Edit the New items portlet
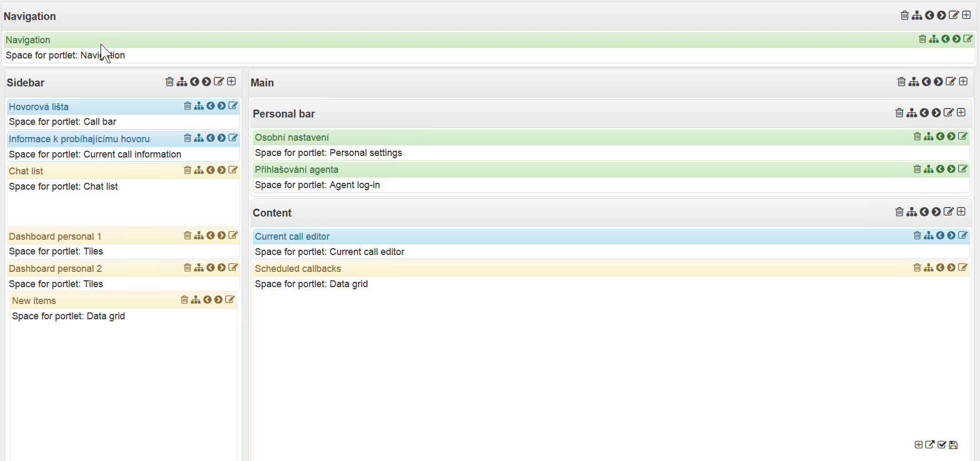The image size is (980, 461). 230,299
